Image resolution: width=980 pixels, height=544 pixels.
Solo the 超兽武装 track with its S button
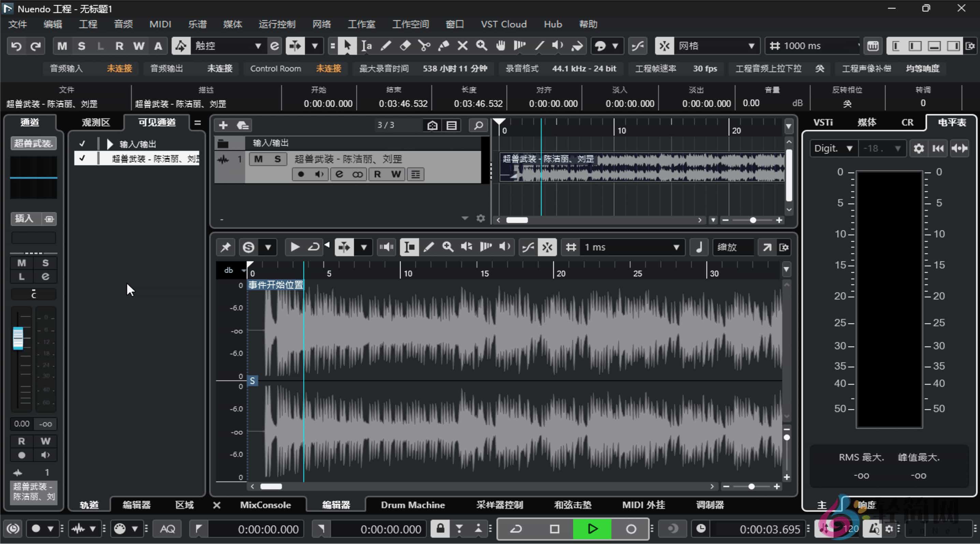[277, 159]
